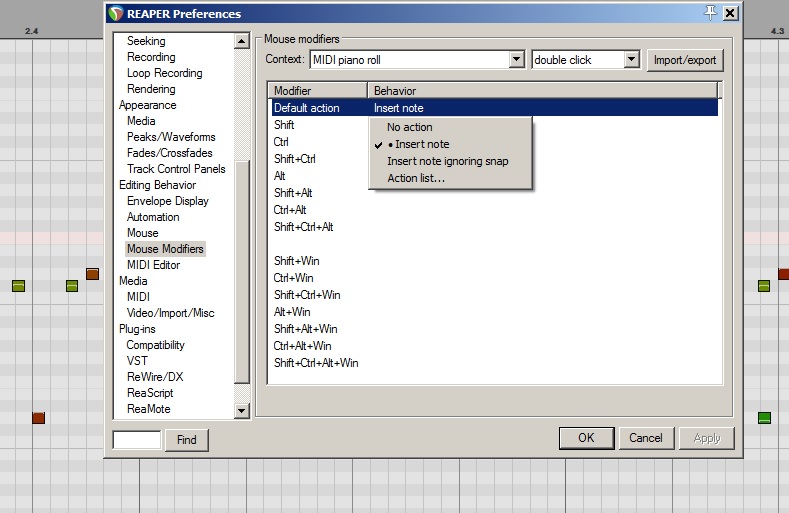Image resolution: width=789 pixels, height=513 pixels.
Task: Close the REAPER Preferences dialog
Action: tap(730, 13)
